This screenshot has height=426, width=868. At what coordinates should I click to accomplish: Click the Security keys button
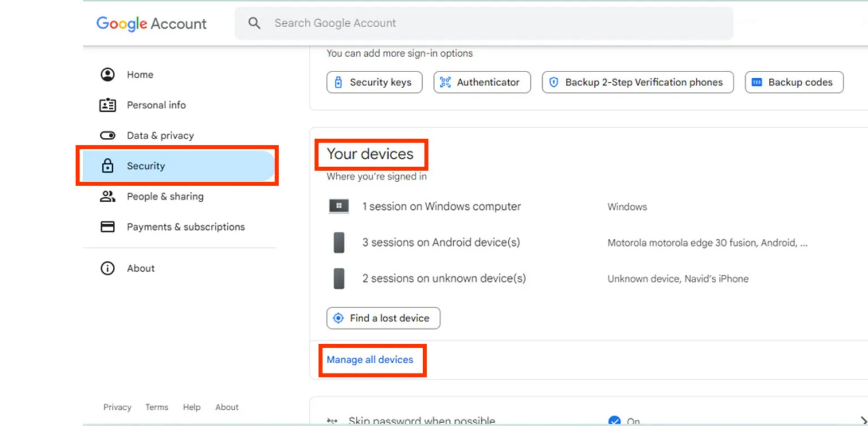(x=375, y=82)
